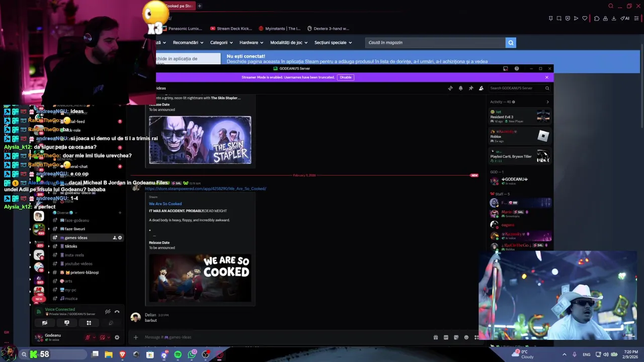Open Steam Modalități de joc menu

[x=289, y=43]
